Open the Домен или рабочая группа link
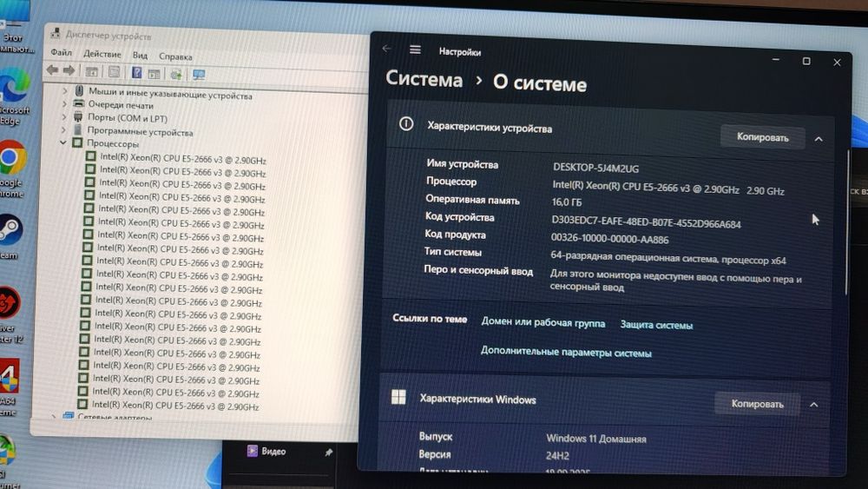The height and width of the screenshot is (489, 868). [x=543, y=322]
